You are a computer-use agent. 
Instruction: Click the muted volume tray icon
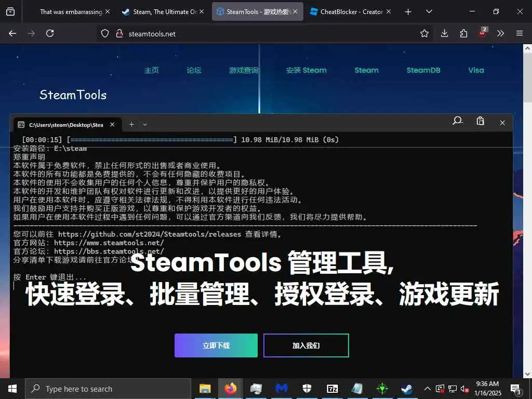(464, 389)
